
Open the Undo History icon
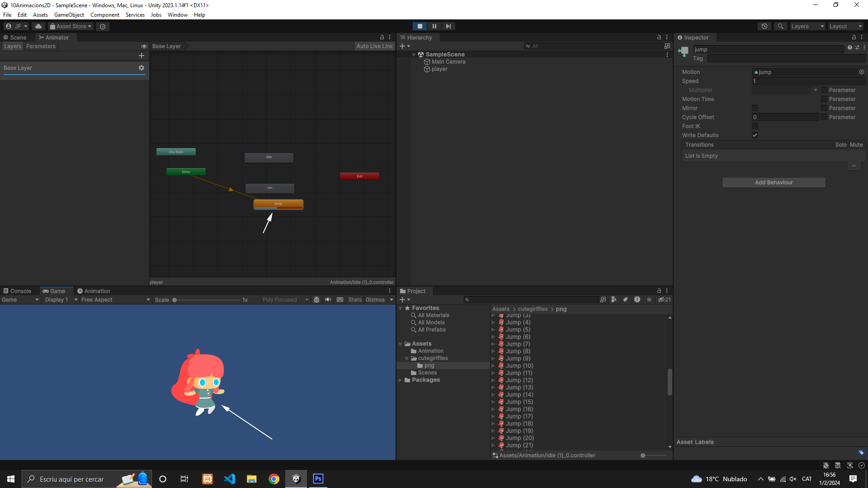point(764,26)
